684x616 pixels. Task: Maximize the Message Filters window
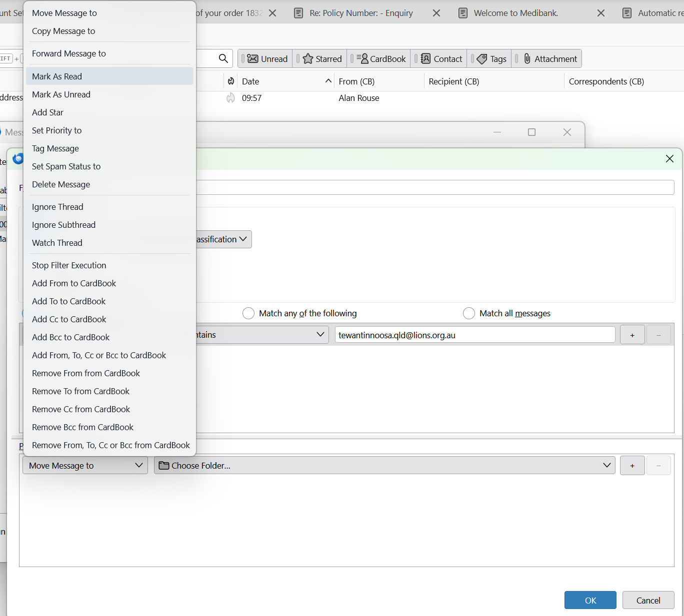coord(531,132)
